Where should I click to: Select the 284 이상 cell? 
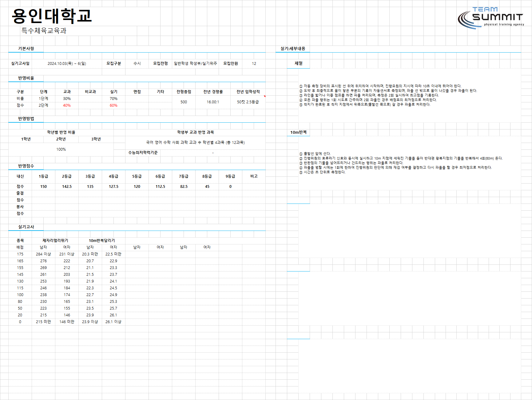coord(43,254)
